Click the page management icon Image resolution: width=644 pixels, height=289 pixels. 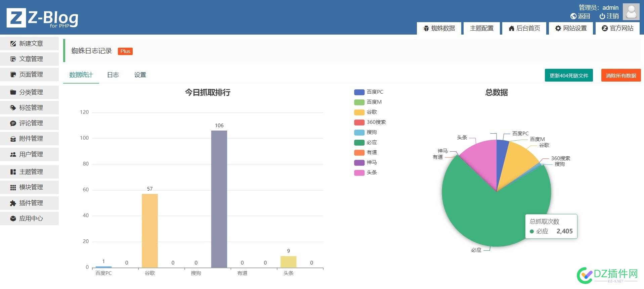coord(13,75)
